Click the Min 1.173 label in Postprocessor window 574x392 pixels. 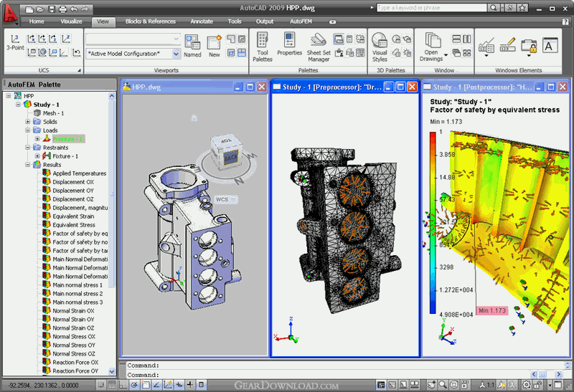pyautogui.click(x=492, y=310)
